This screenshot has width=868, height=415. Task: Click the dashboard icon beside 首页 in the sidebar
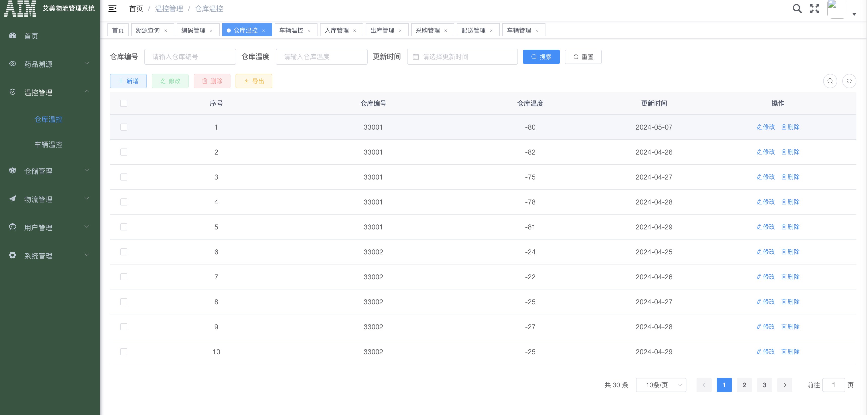[12, 36]
